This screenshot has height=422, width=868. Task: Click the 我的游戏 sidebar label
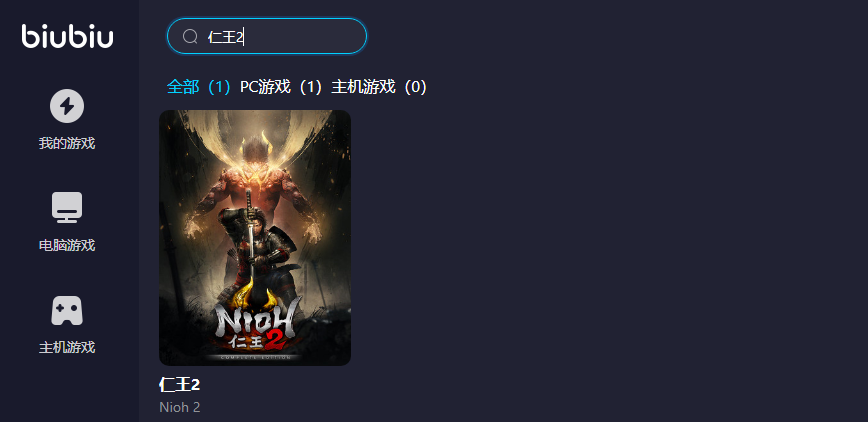[67, 143]
